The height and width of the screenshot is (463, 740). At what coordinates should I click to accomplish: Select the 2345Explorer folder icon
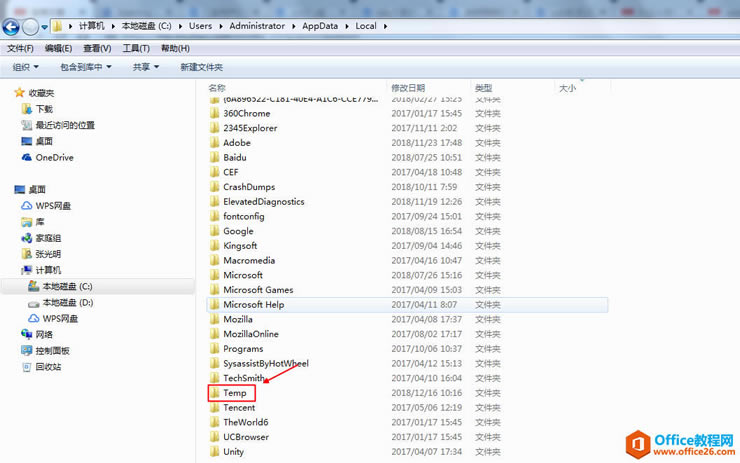pos(215,127)
